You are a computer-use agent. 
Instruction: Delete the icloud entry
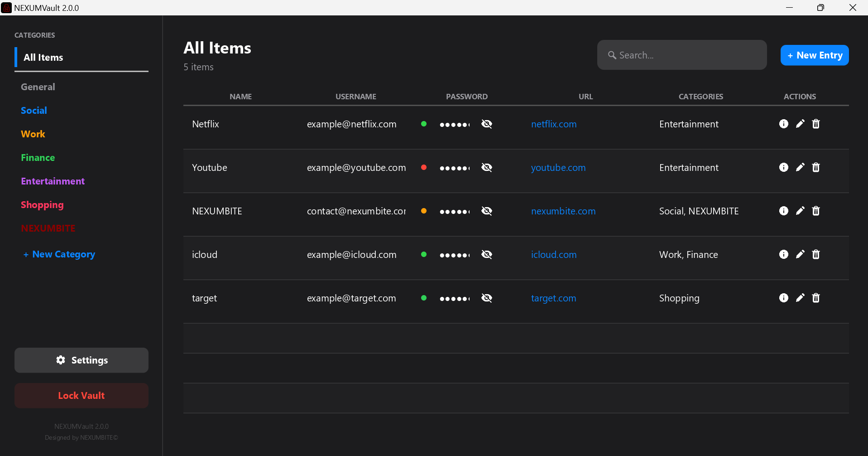pyautogui.click(x=816, y=254)
